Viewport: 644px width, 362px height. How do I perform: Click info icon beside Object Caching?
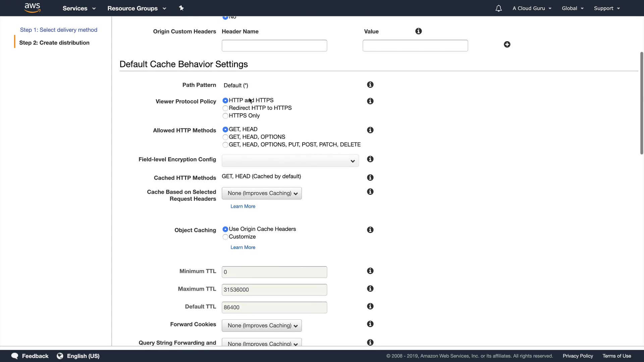pos(370,230)
